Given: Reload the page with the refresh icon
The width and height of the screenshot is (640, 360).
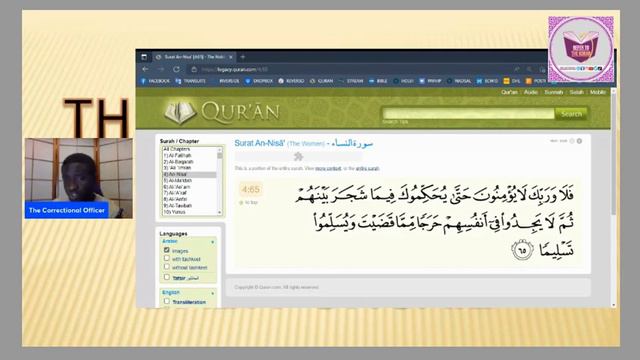Looking at the screenshot, I should tap(176, 69).
